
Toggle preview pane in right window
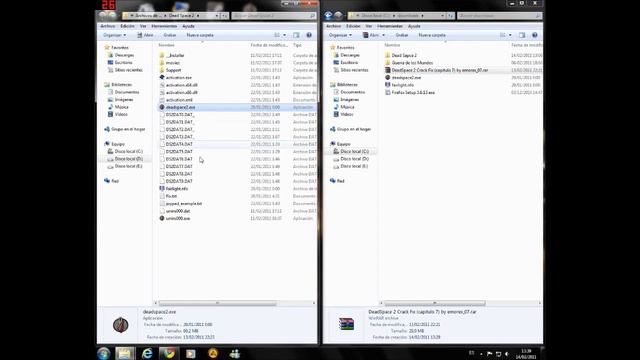coord(522,35)
